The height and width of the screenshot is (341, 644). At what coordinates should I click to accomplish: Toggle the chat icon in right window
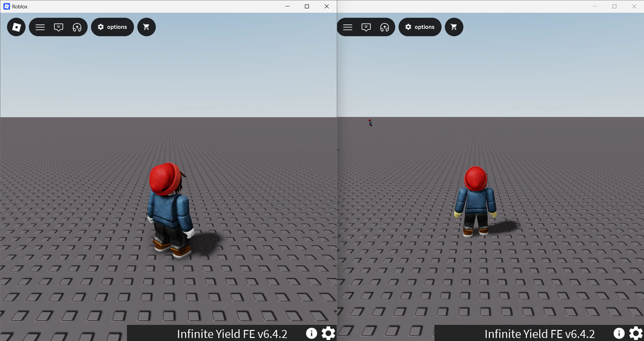coord(366,27)
